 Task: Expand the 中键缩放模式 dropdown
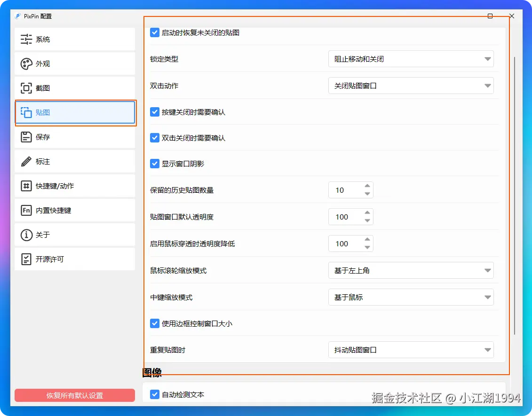[411, 298]
